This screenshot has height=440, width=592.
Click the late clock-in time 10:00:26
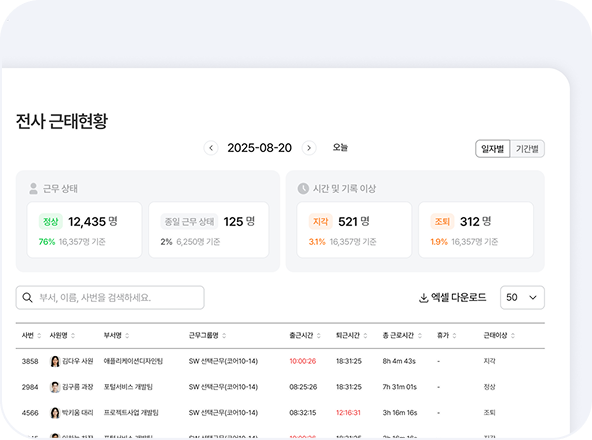pos(303,361)
